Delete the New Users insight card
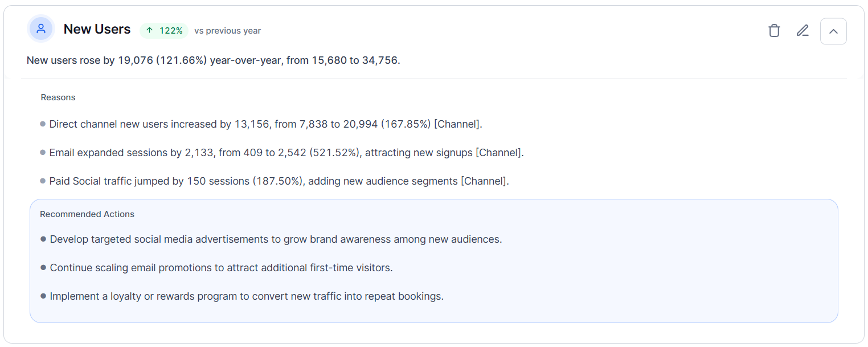Screen dimensions: 868x347 774,31
